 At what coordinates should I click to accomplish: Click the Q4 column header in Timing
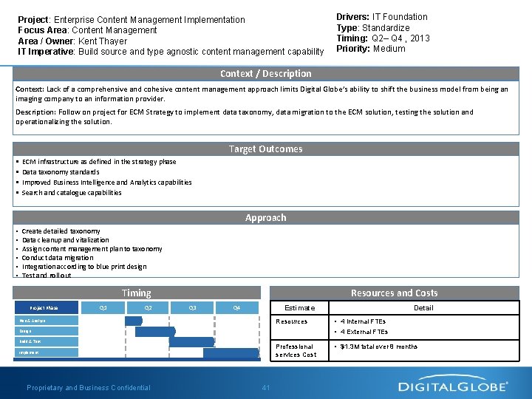point(237,307)
